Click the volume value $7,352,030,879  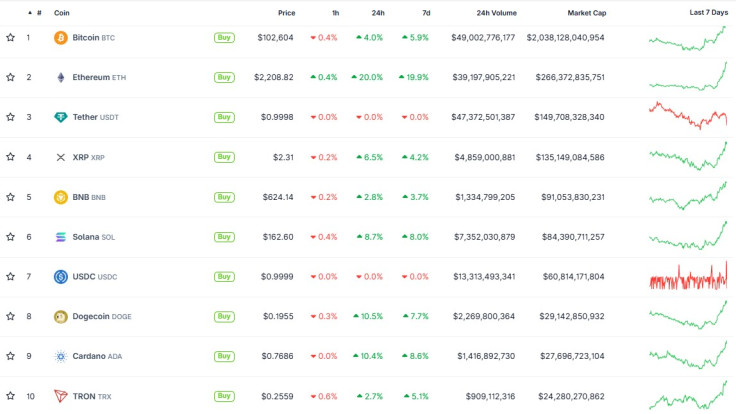tap(484, 237)
